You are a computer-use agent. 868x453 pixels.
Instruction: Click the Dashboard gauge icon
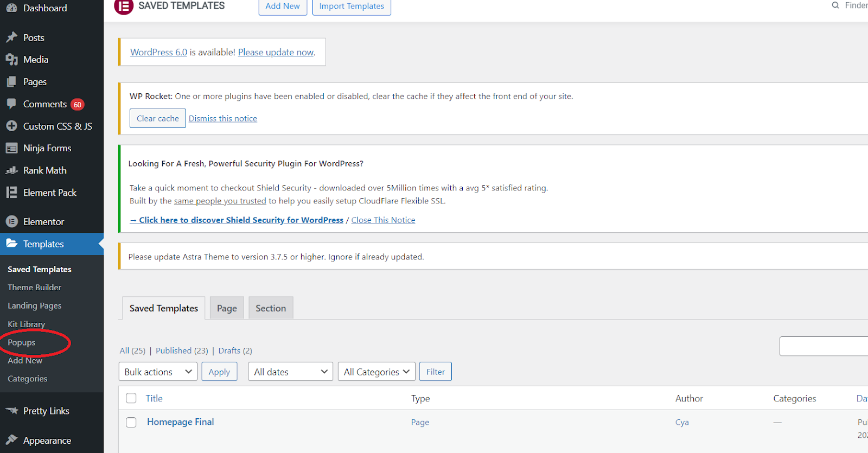pyautogui.click(x=11, y=8)
